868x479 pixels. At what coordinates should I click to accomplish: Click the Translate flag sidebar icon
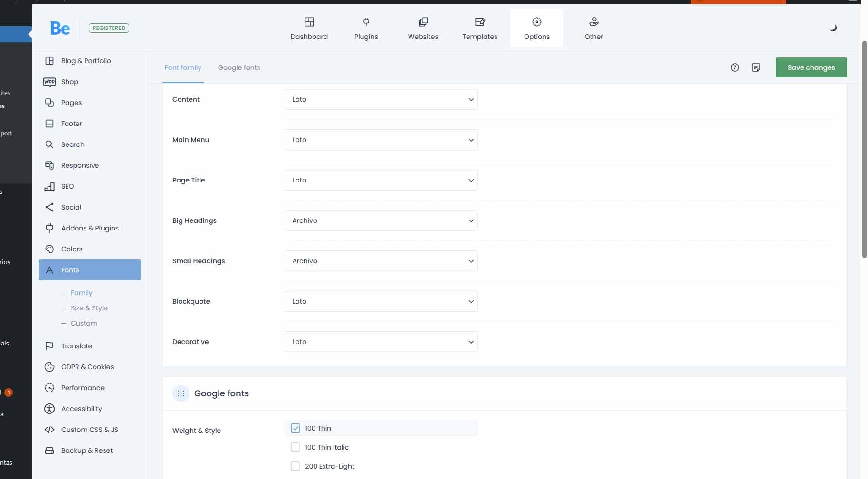pos(49,346)
